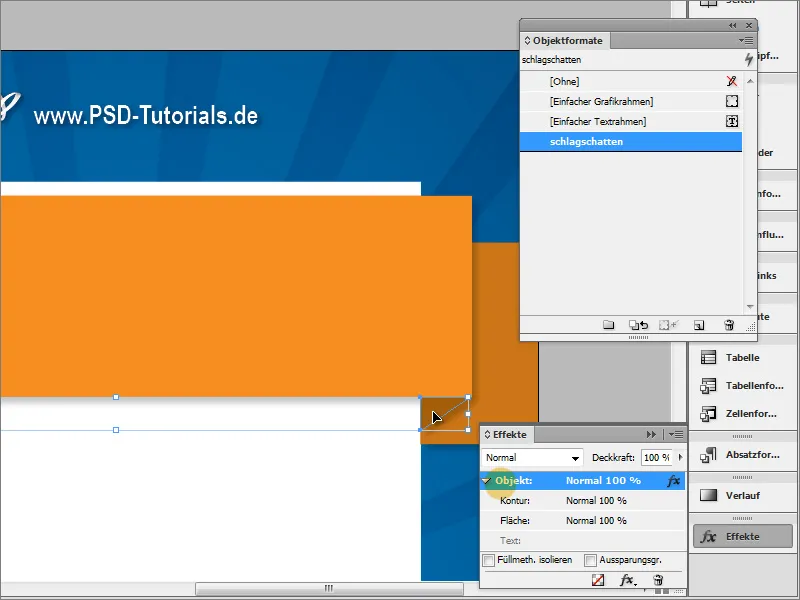Open the blend mode dropdown showing Normal
This screenshot has width=800, height=600.
(x=532, y=458)
